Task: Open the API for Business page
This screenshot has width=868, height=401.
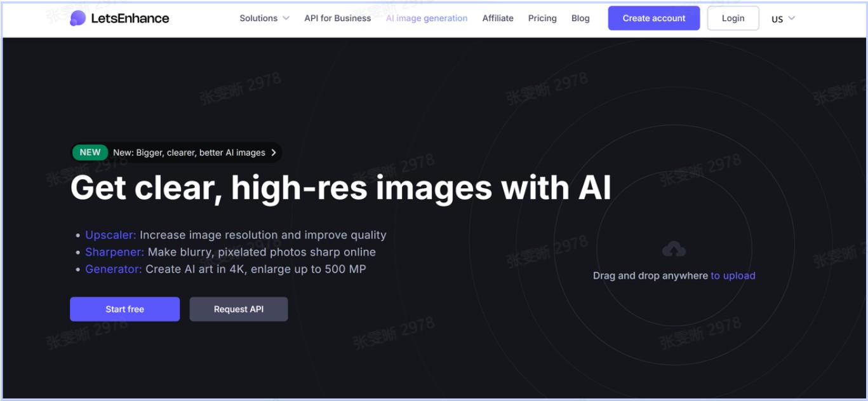Action: [337, 18]
